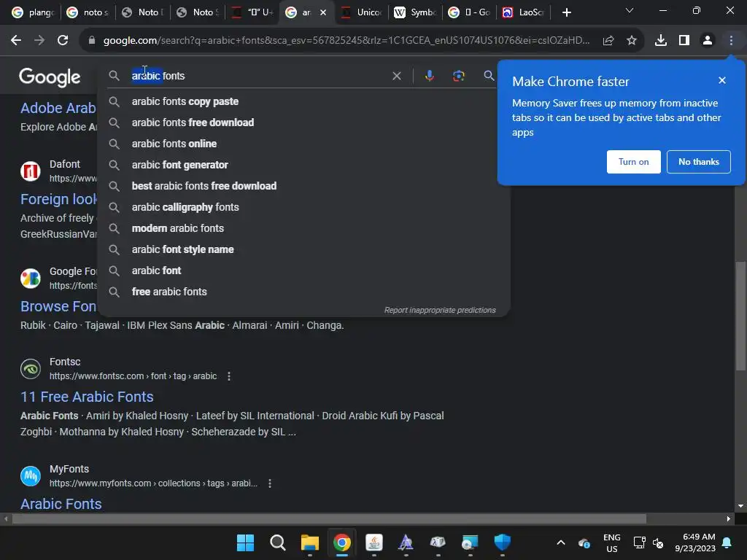Viewport: 747px width, 560px height.
Task: Show hidden system tray icons
Action: (x=561, y=542)
